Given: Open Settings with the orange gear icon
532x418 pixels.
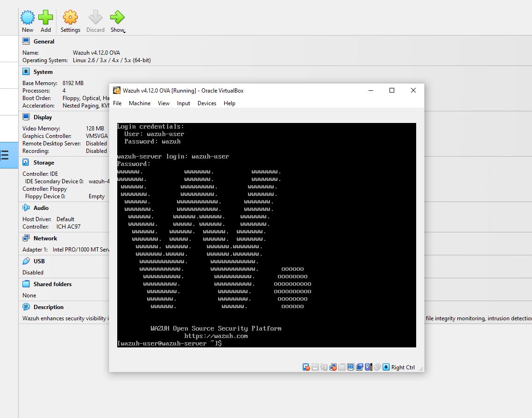Looking at the screenshot, I should (x=70, y=18).
